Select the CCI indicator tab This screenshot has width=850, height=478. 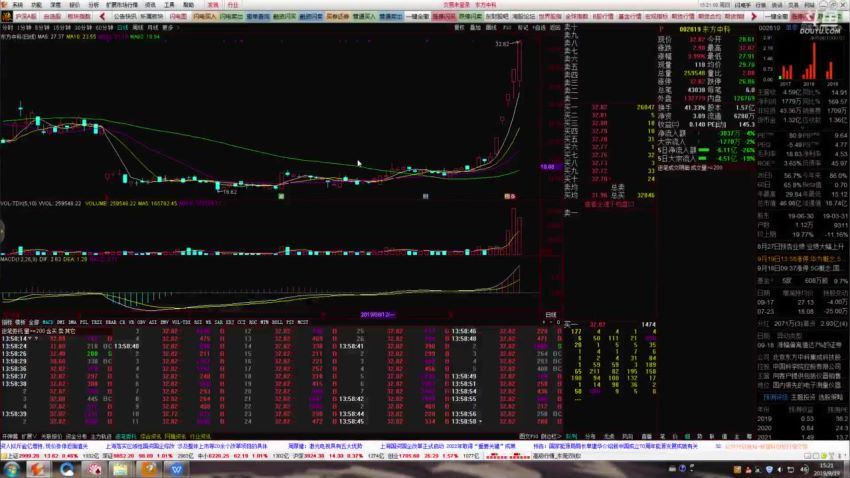[241, 322]
